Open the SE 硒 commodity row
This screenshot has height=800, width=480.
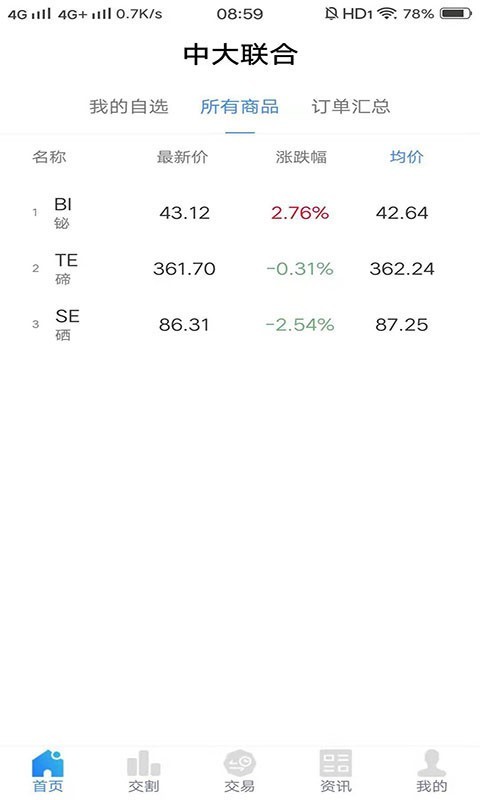[240, 324]
